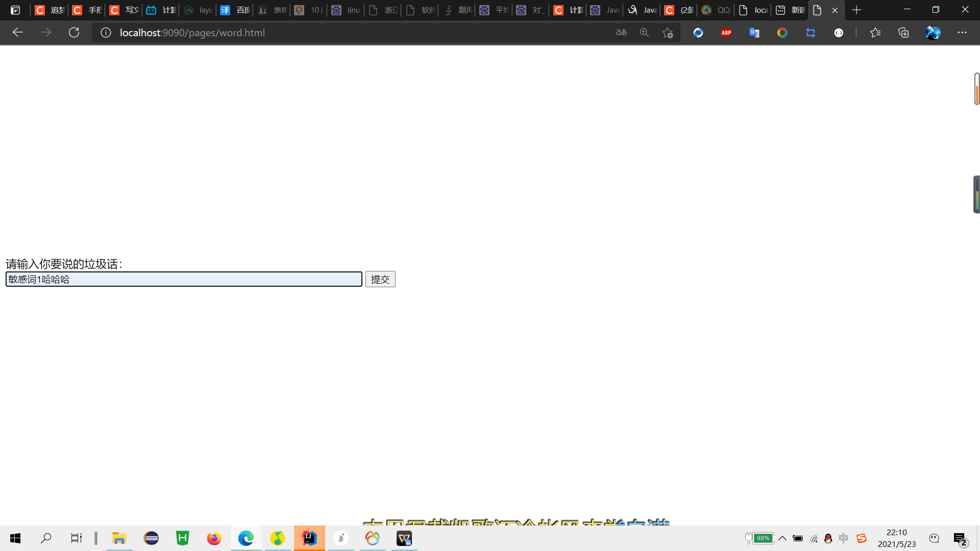The image size is (980, 551).
Task: Switch to the QQ browser tab
Action: pos(716,10)
